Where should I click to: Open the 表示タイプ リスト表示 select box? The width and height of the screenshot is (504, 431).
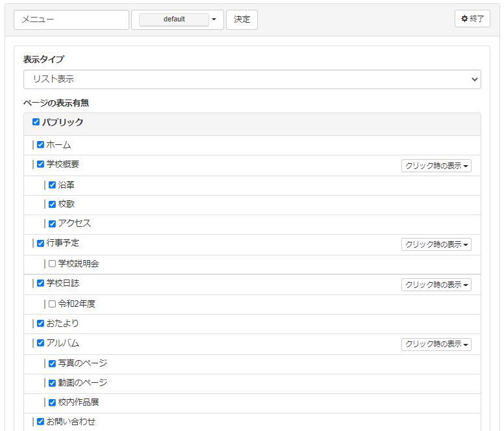(x=252, y=79)
